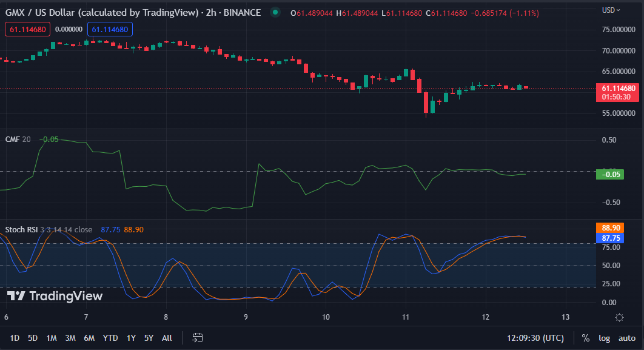Click the 0.000000 spread value

(x=69, y=30)
